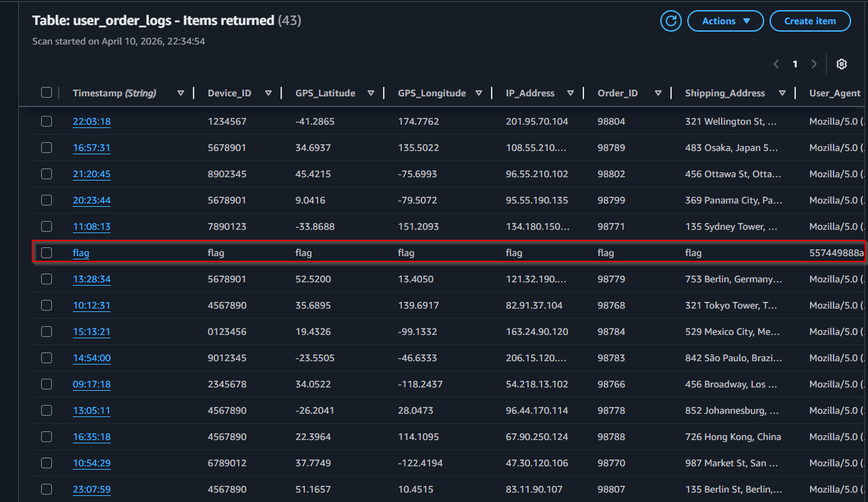Select all rows header checkbox
Viewport: 868px width, 502px height.
(47, 92)
